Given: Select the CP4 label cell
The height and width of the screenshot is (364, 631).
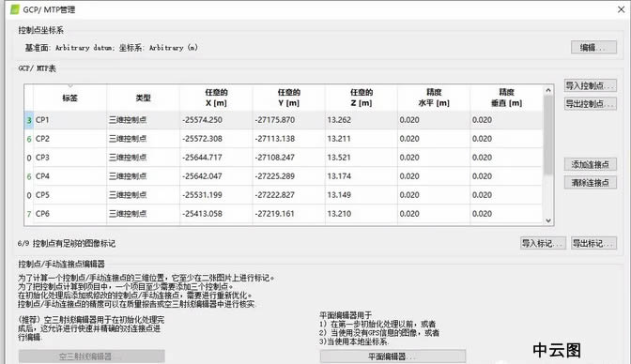Looking at the screenshot, I should coord(69,176).
